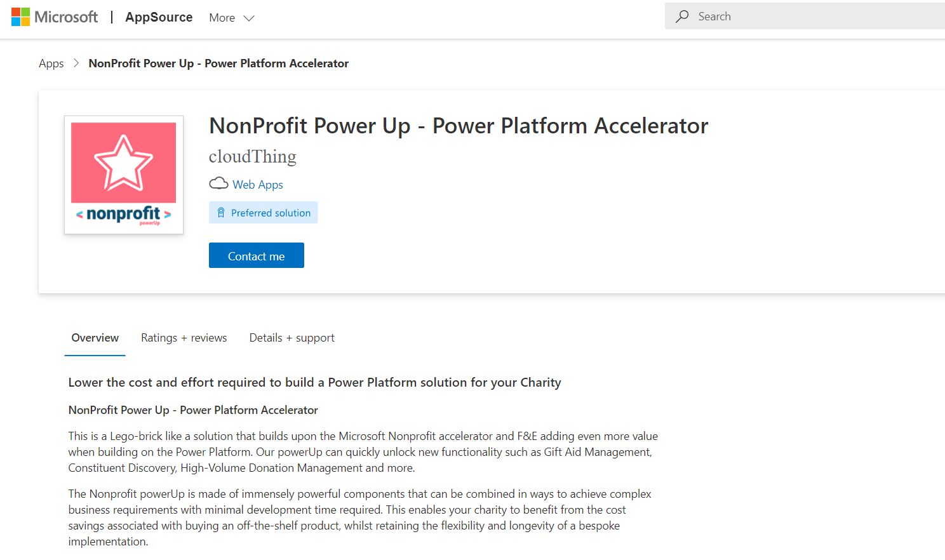
Task: Navigate to Apps breadcrumb link
Action: (x=51, y=63)
